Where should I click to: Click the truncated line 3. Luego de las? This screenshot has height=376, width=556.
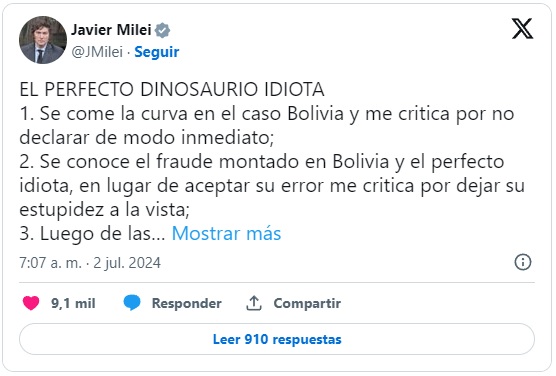92,233
